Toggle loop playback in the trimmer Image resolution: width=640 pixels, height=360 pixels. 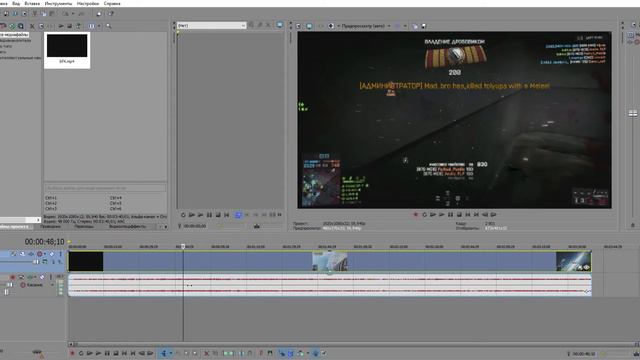pyautogui.click(x=183, y=215)
